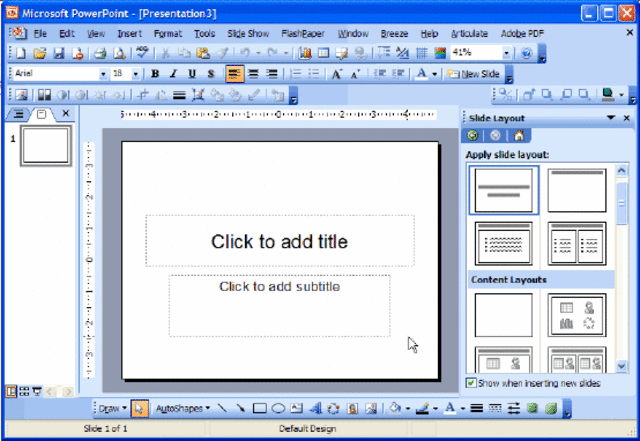This screenshot has width=640, height=441.
Task: Open Line Color dropdown arrow in Drawing toolbar
Action: [436, 408]
